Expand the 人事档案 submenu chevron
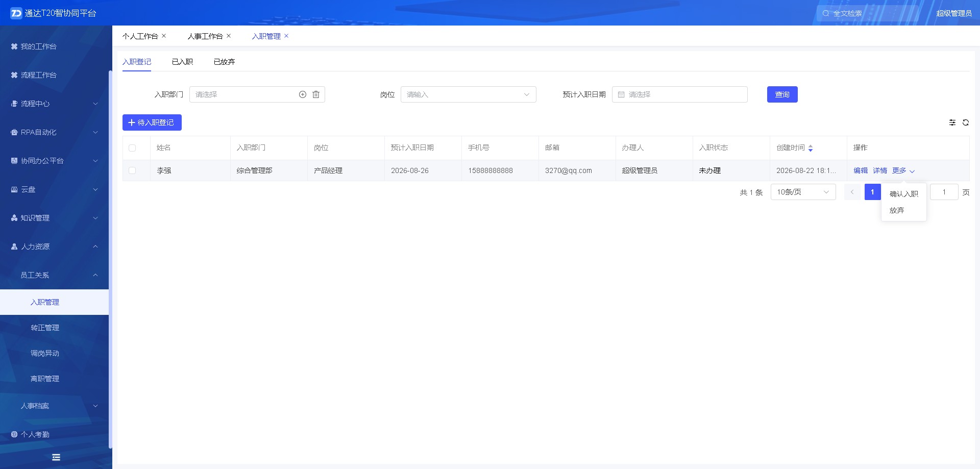 pyautogui.click(x=95, y=406)
